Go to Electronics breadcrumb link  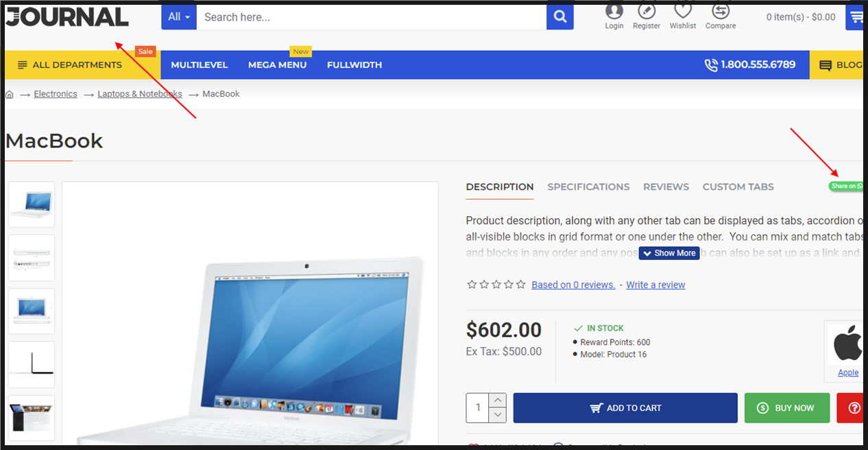56,94
